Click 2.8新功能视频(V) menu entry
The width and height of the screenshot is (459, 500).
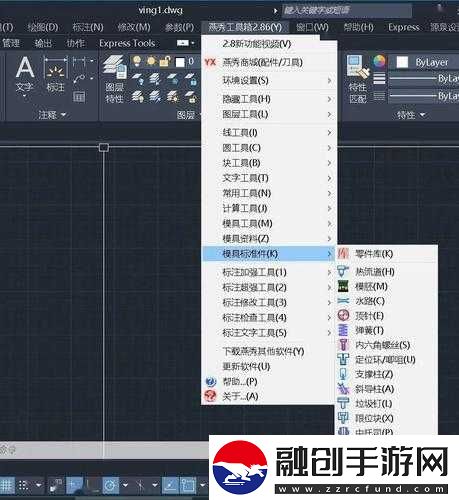[x=257, y=44]
